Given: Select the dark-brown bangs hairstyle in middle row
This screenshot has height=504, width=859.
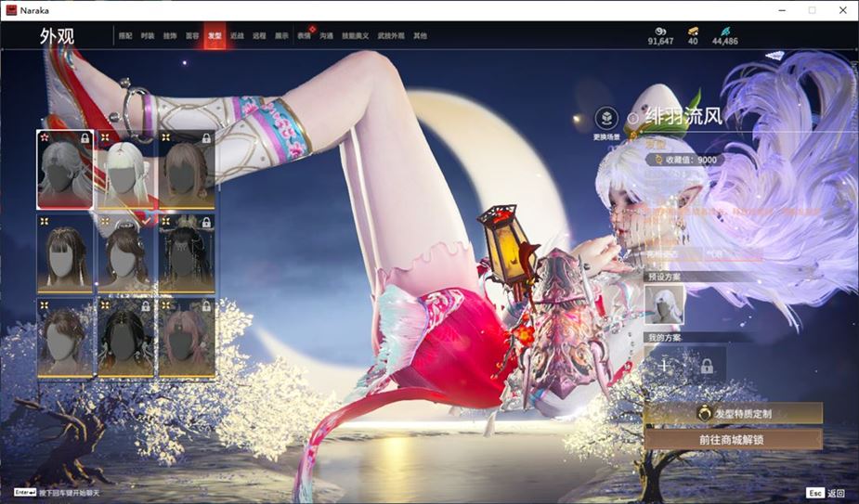Looking at the screenshot, I should tap(65, 253).
